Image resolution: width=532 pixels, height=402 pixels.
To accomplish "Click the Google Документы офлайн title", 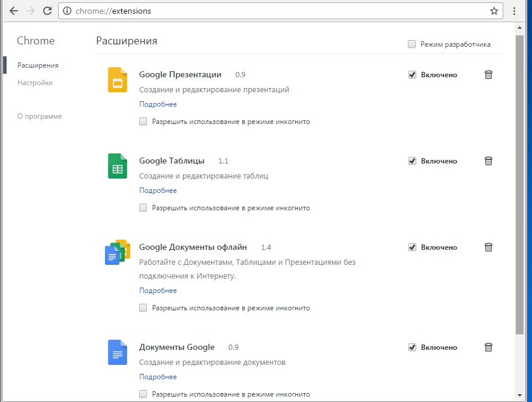I will pyautogui.click(x=193, y=247).
